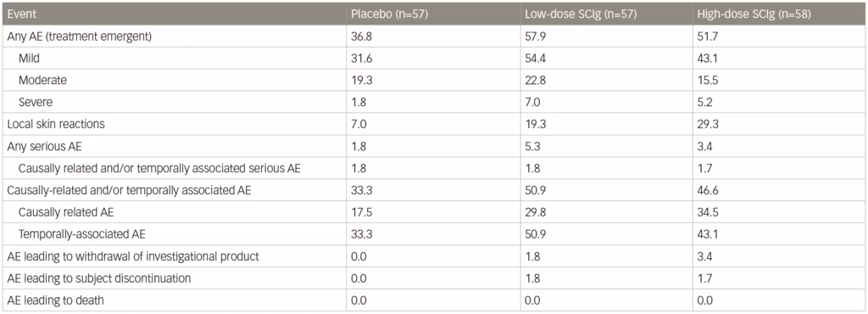The height and width of the screenshot is (314, 868).
Task: Click the 57.9 value under Low-dose SCIg
Action: [534, 36]
